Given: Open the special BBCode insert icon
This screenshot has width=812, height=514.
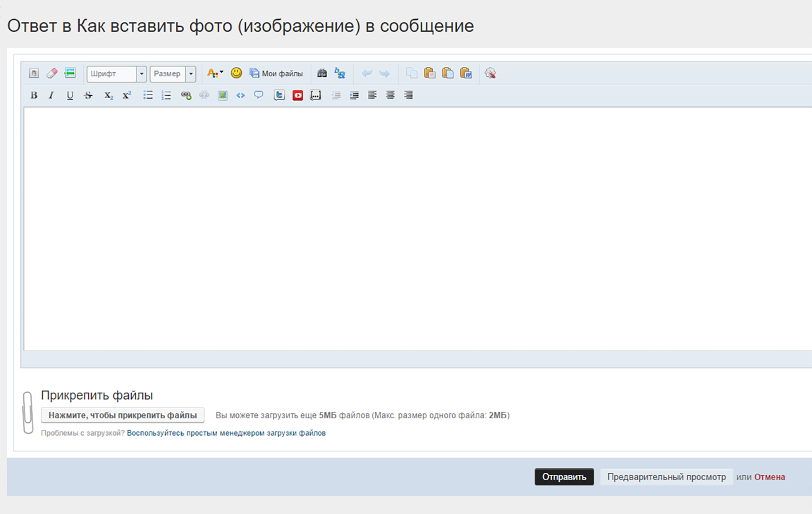Looking at the screenshot, I should 70,73.
